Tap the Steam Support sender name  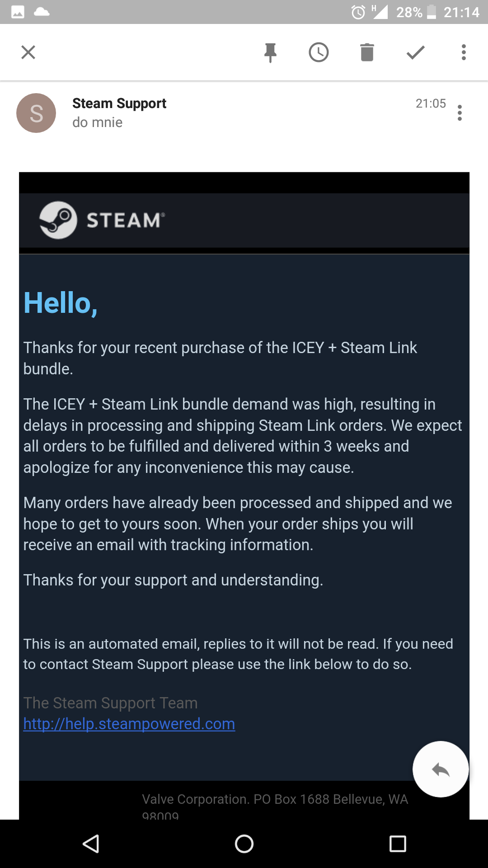[119, 104]
